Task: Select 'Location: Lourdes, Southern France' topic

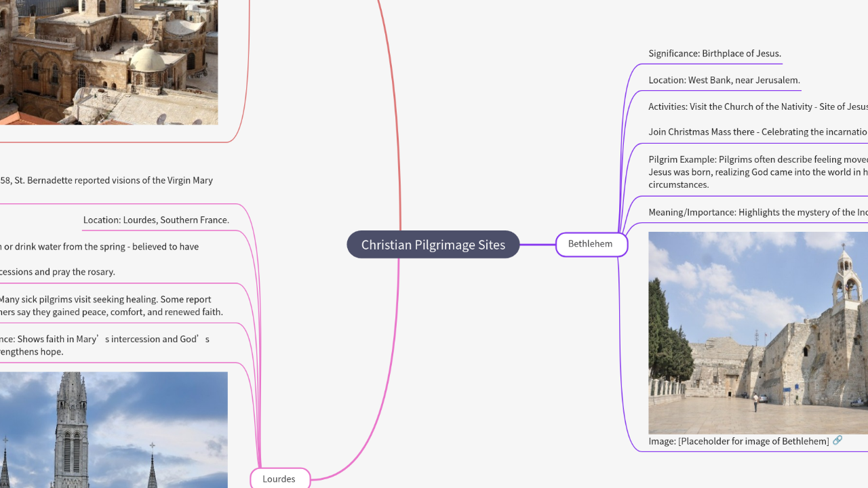Action: click(156, 220)
